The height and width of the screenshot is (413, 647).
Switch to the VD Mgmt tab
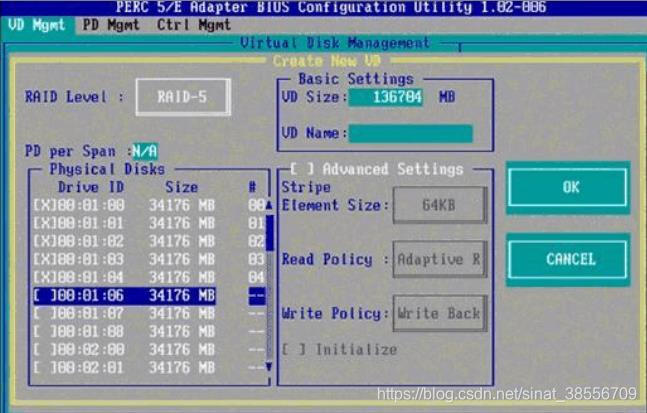tap(37, 26)
